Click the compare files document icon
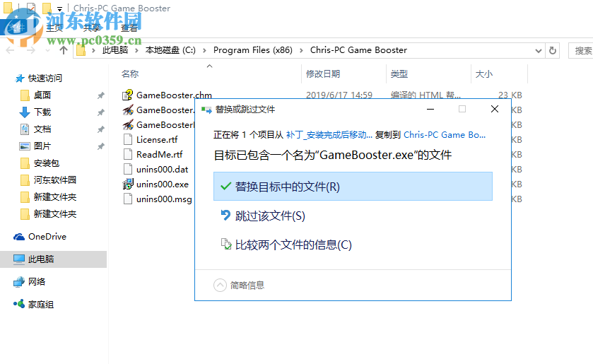The image size is (593, 364). [x=225, y=244]
